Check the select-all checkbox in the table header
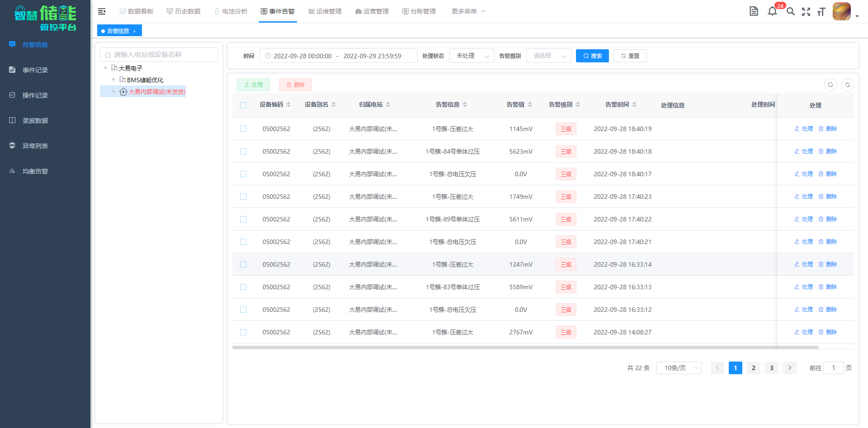868x428 pixels. pyautogui.click(x=243, y=105)
